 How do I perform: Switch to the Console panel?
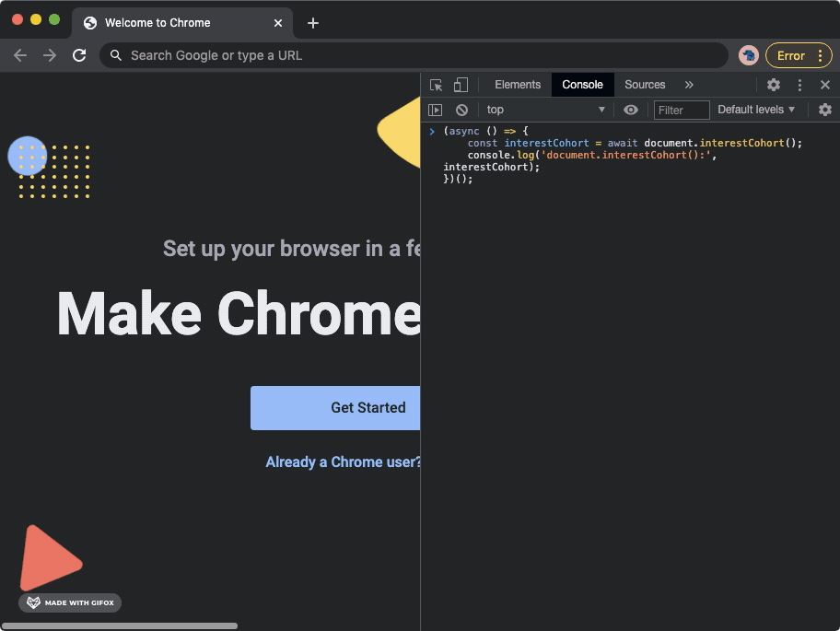[582, 85]
